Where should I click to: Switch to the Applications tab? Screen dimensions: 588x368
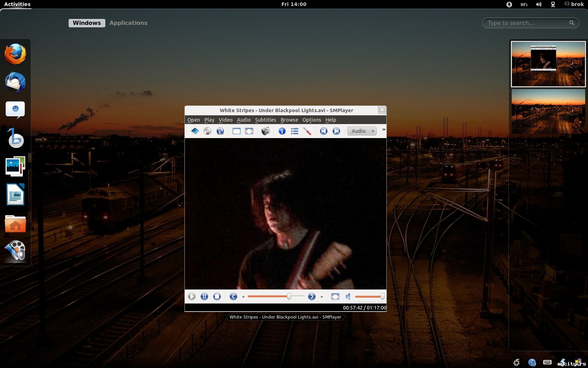[128, 23]
